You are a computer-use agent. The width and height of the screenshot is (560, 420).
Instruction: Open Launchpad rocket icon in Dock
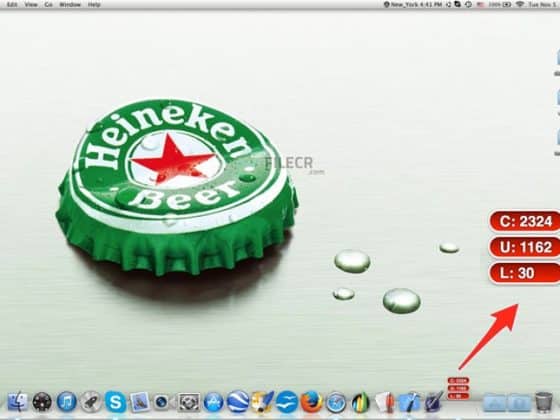[x=91, y=402]
